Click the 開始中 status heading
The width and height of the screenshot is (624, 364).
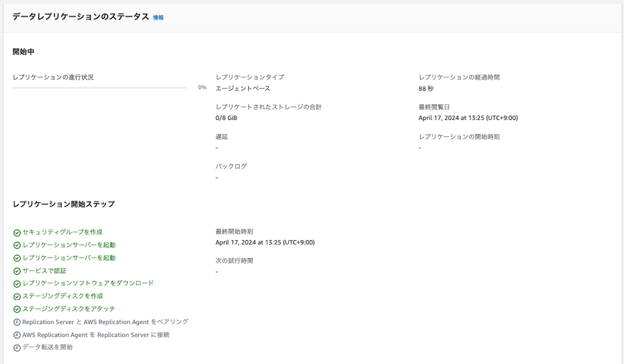coord(24,52)
